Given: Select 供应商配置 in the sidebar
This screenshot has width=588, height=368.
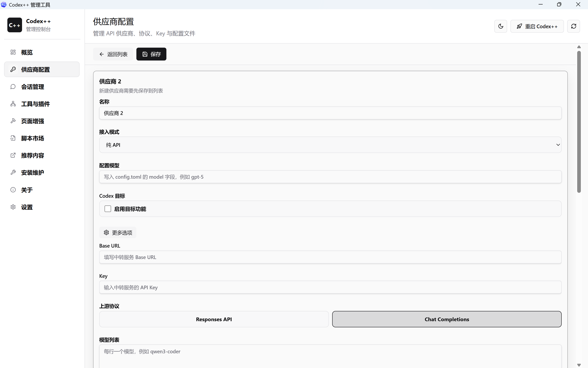Looking at the screenshot, I should click(42, 69).
